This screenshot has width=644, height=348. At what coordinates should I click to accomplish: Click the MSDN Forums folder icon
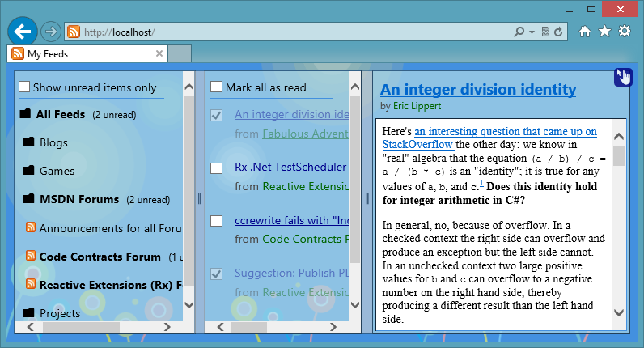click(x=29, y=199)
